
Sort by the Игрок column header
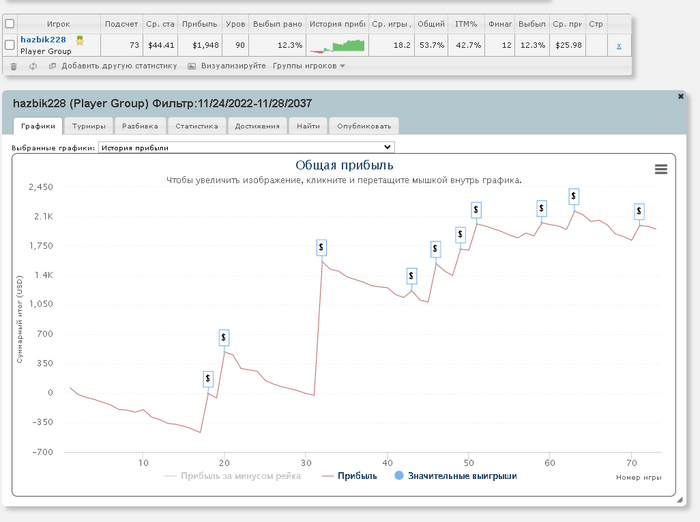[x=58, y=24]
